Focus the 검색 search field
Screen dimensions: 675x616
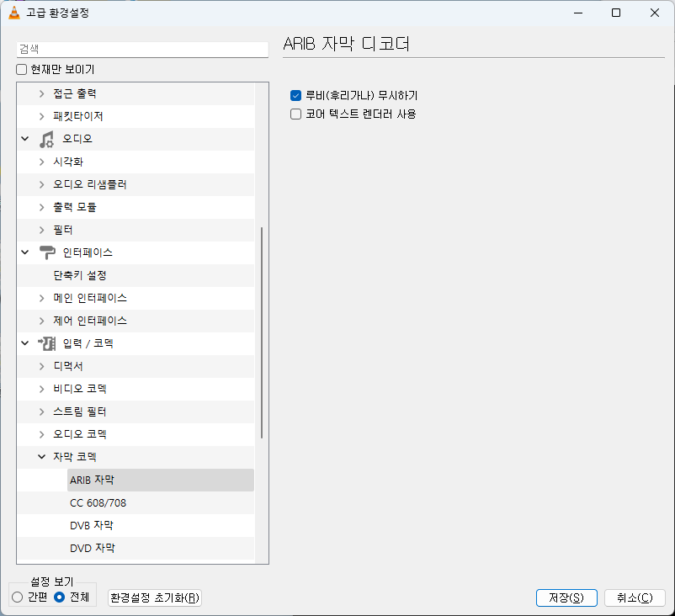tap(142, 49)
